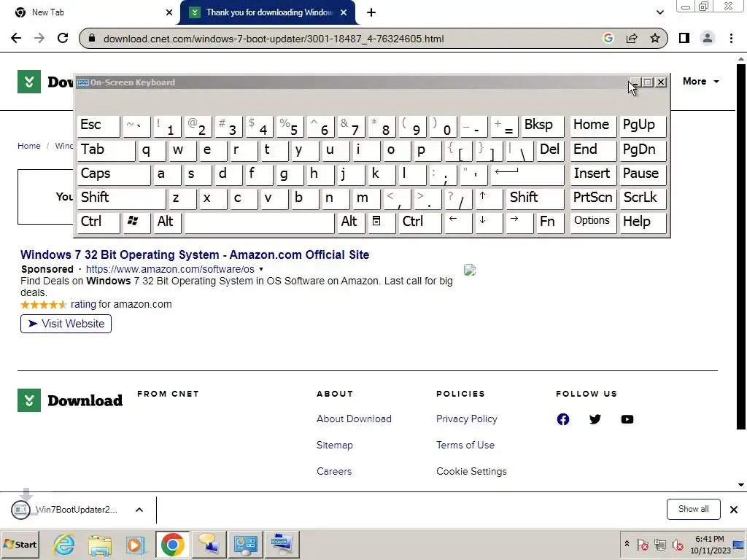
Task: Close the downloads bar
Action: coord(734,510)
